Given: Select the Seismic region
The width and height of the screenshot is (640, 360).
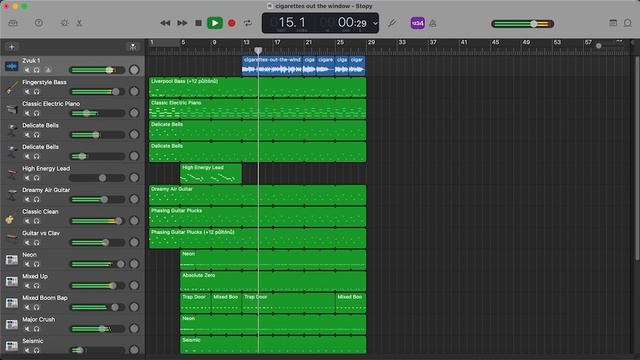Looking at the screenshot, I should (x=273, y=345).
